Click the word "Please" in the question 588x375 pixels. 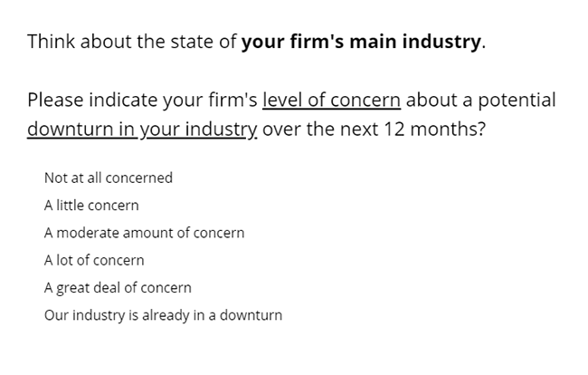click(x=55, y=101)
